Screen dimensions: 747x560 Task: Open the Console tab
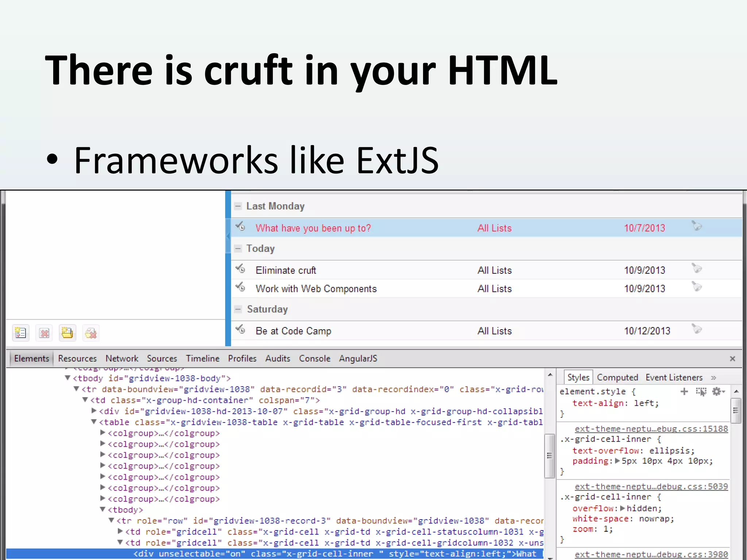point(314,358)
